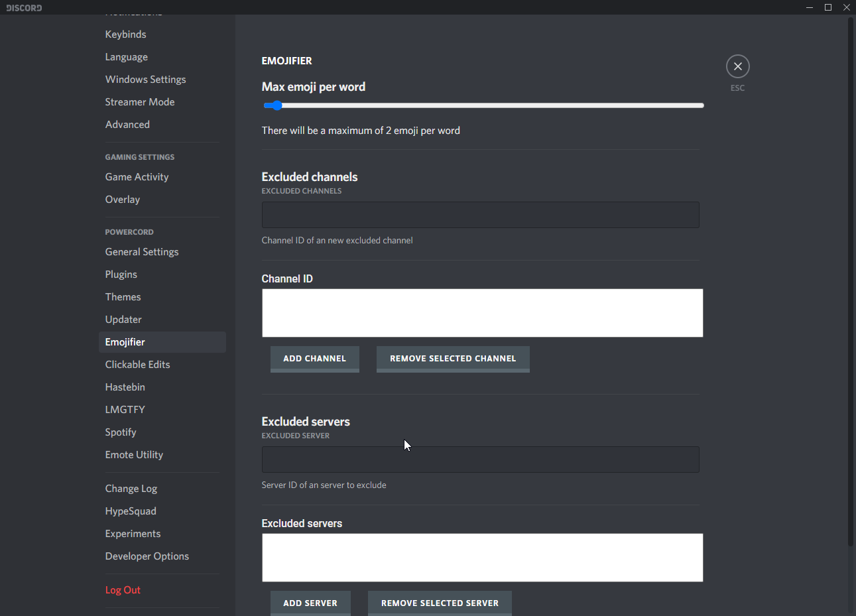Click the Add Channel button
This screenshot has height=616, width=856.
pos(315,359)
